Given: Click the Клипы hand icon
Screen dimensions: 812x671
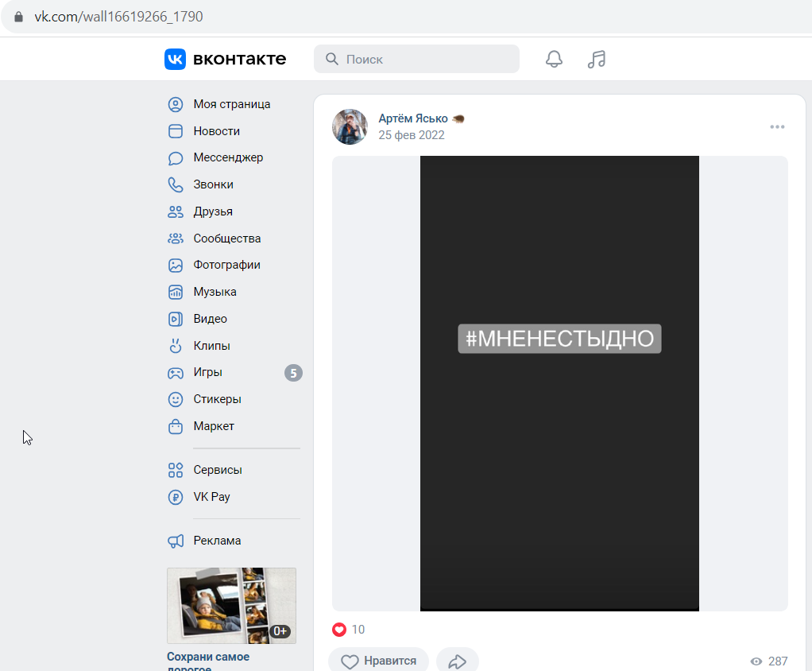Looking at the screenshot, I should point(176,346).
